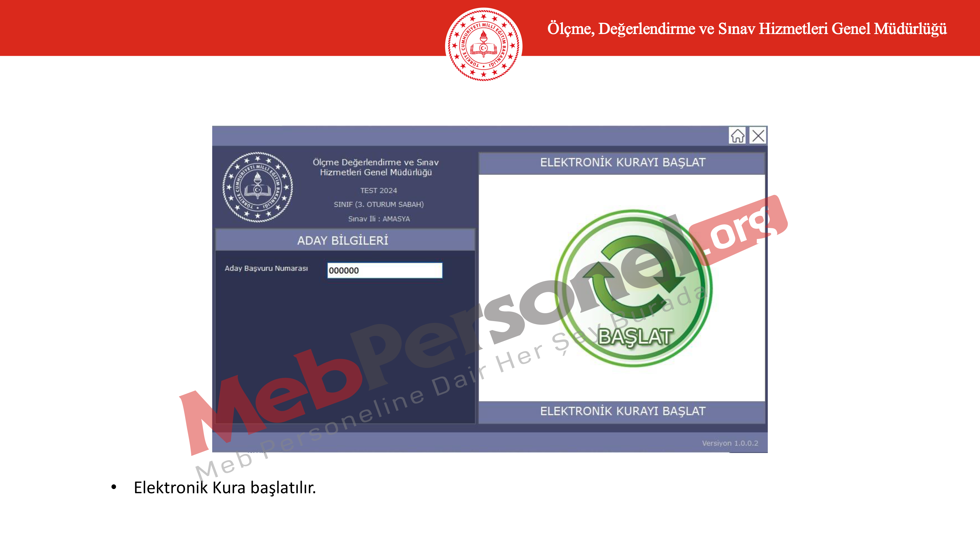Click the red ministry emblem in header
The width and height of the screenshot is (980, 551).
click(484, 45)
